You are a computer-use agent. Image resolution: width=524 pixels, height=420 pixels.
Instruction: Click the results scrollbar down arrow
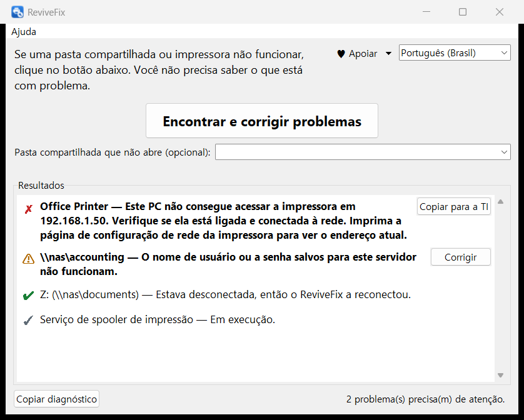[501, 375]
